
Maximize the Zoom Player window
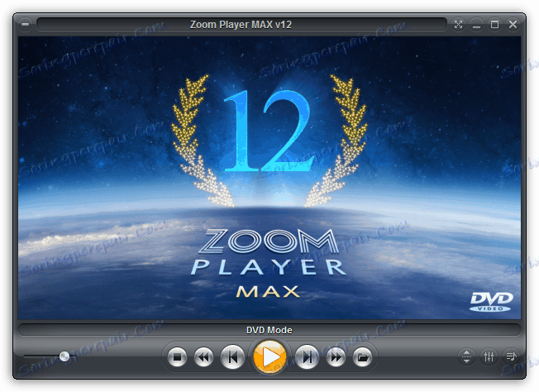coord(494,25)
